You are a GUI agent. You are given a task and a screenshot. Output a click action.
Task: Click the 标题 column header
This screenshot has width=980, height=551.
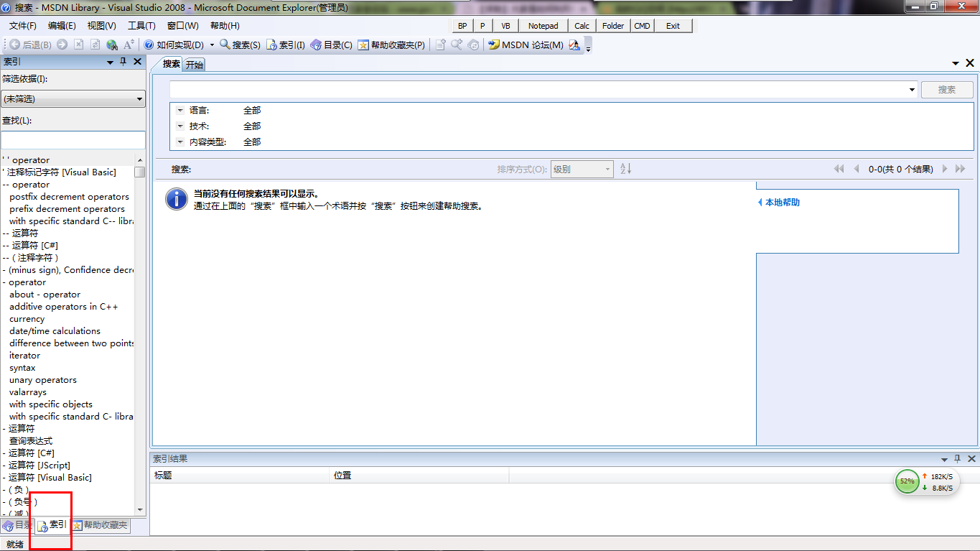pos(241,476)
